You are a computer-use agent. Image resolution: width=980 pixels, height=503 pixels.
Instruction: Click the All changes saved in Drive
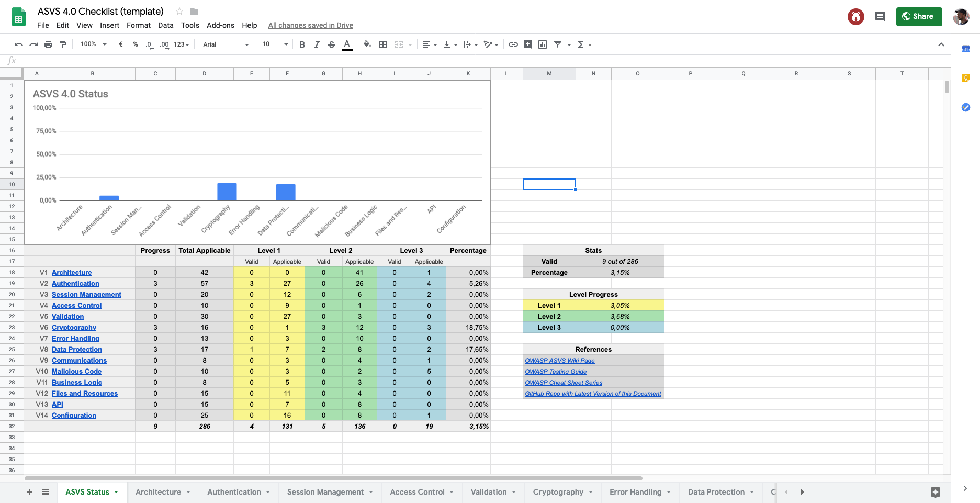(310, 25)
